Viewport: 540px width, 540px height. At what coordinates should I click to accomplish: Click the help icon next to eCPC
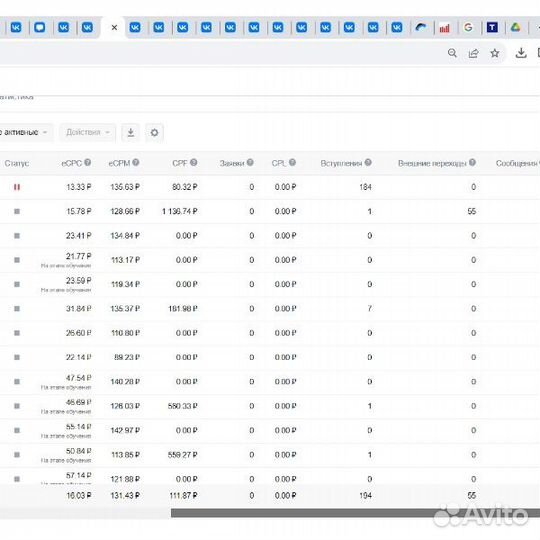coord(87,162)
